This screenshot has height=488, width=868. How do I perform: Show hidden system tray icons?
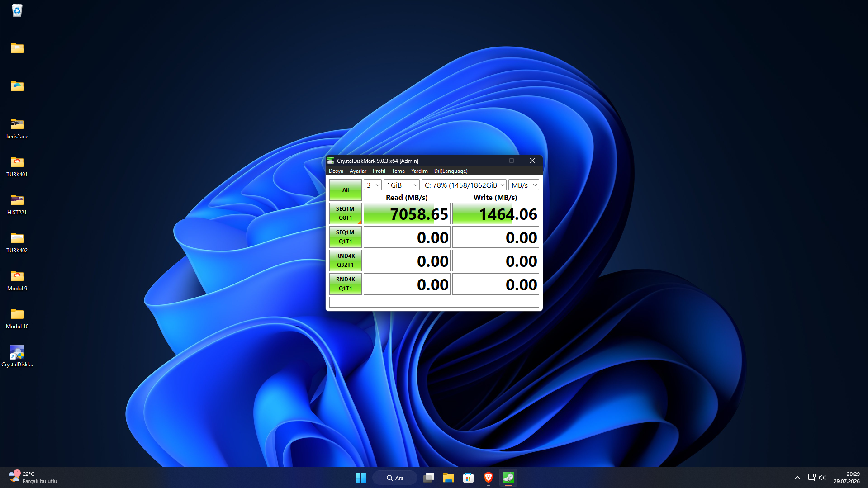(x=797, y=478)
